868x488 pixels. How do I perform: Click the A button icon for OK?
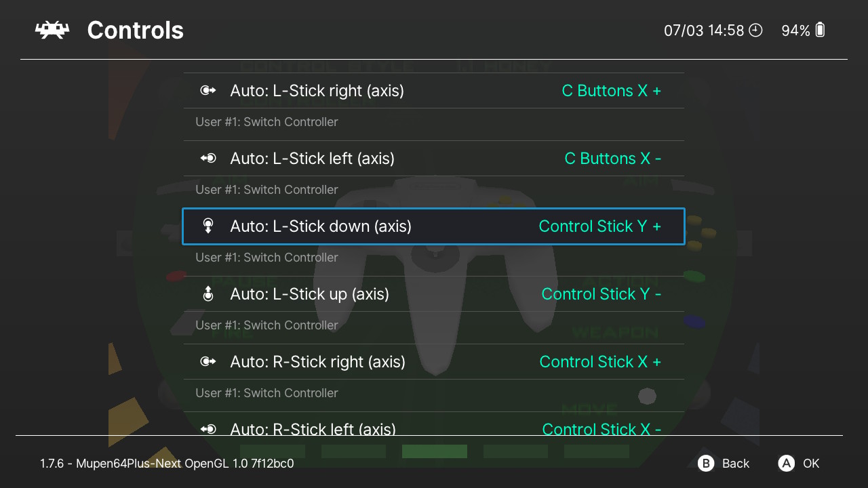786,464
